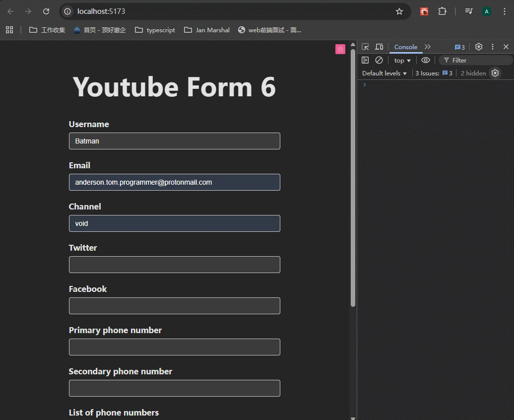Select the inspect element picker tool
514x420 pixels.
(x=365, y=47)
